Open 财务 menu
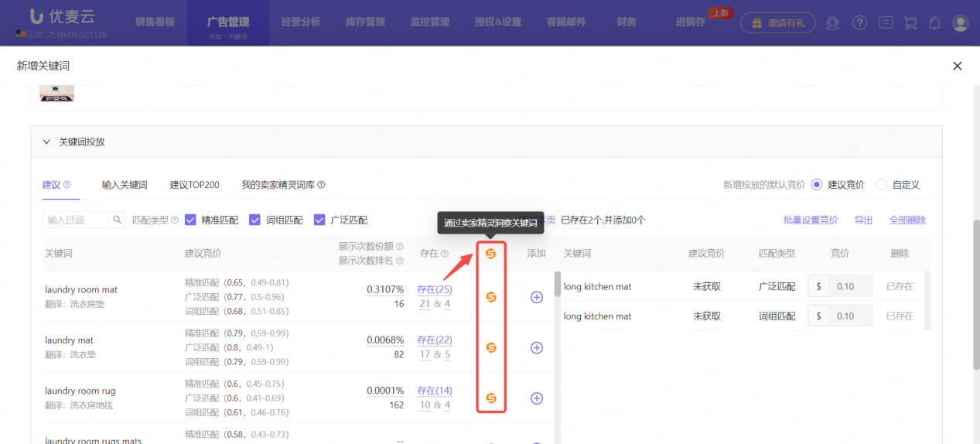 (627, 22)
